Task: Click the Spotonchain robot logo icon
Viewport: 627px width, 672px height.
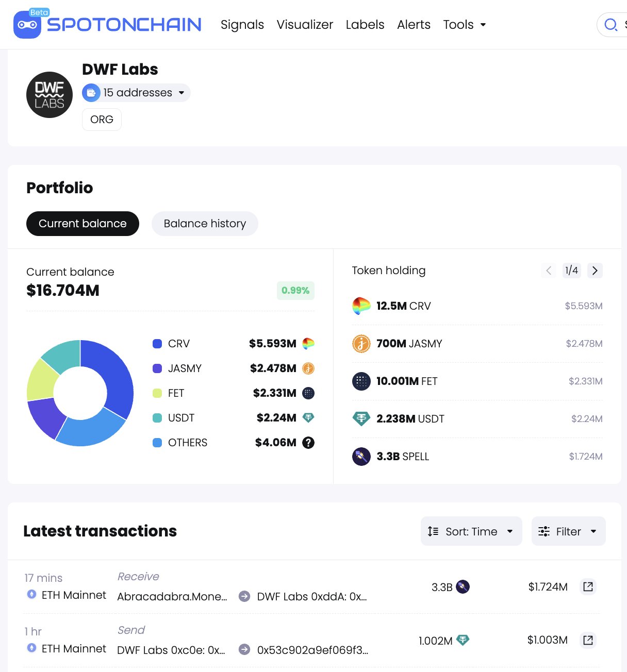Action: (x=27, y=24)
